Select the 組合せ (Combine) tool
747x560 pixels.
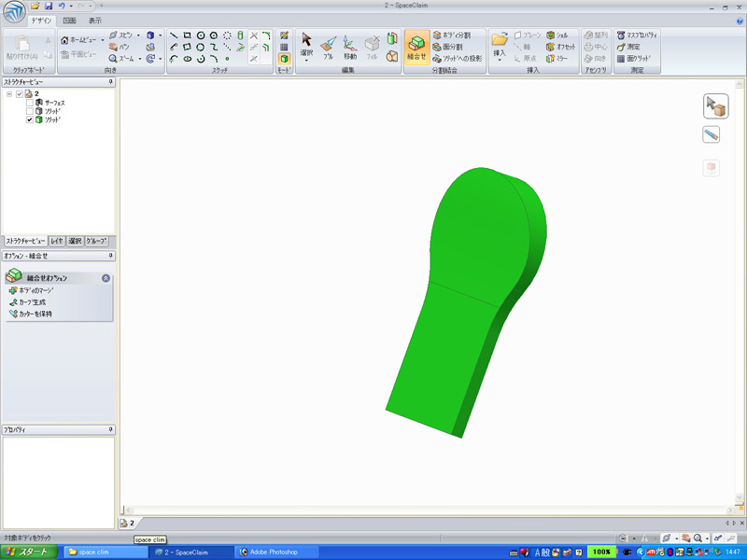[416, 47]
